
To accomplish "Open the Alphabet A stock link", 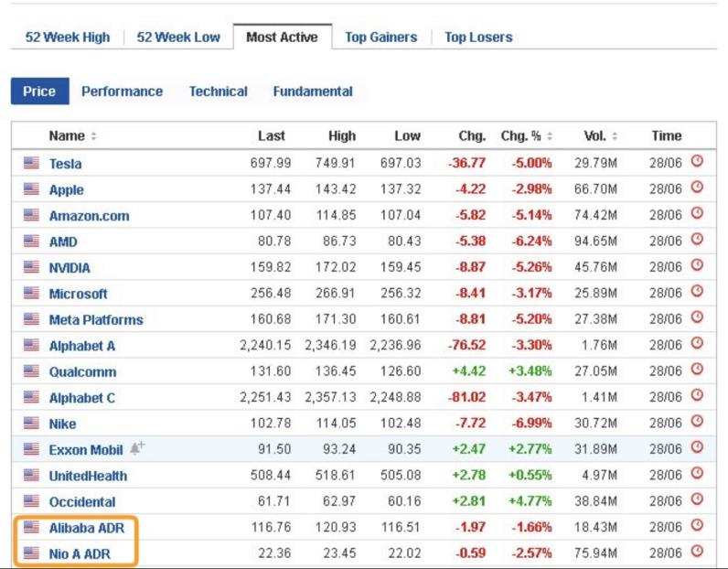I will click(x=82, y=346).
